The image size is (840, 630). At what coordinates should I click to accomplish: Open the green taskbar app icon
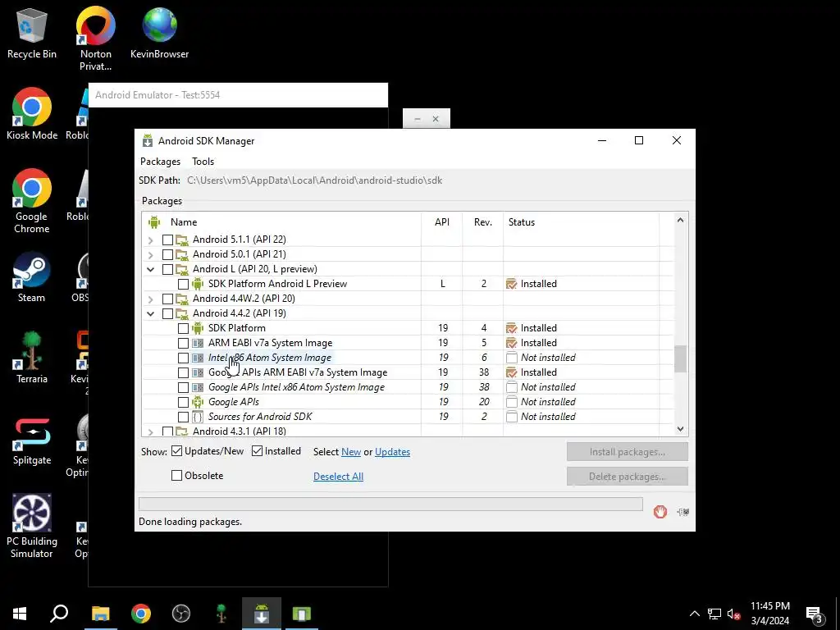pos(302,614)
